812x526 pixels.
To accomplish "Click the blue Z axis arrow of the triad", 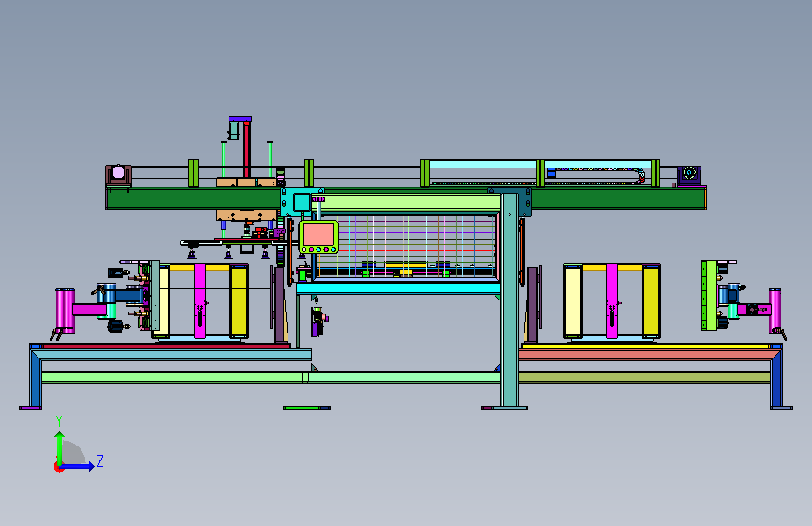I will pyautogui.click(x=78, y=466).
